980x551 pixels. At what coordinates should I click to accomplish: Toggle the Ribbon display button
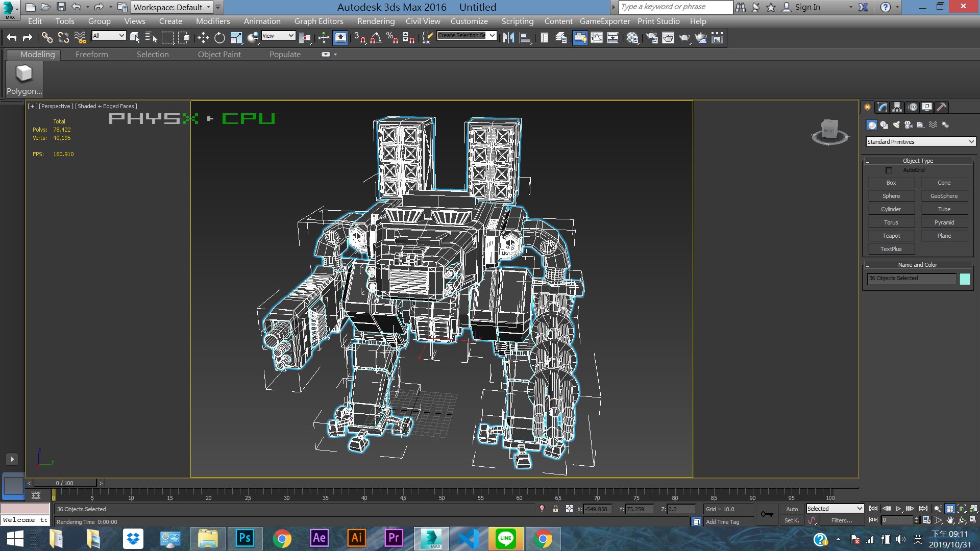click(x=580, y=37)
